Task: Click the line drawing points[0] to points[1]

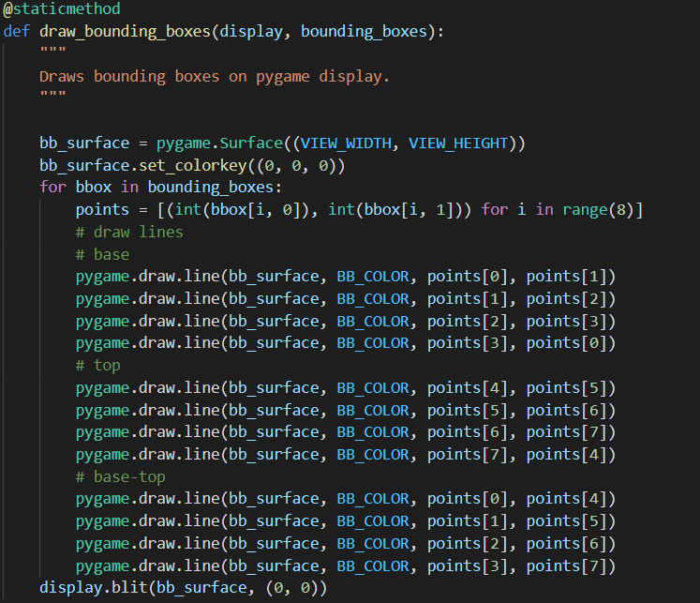Action: (x=346, y=277)
